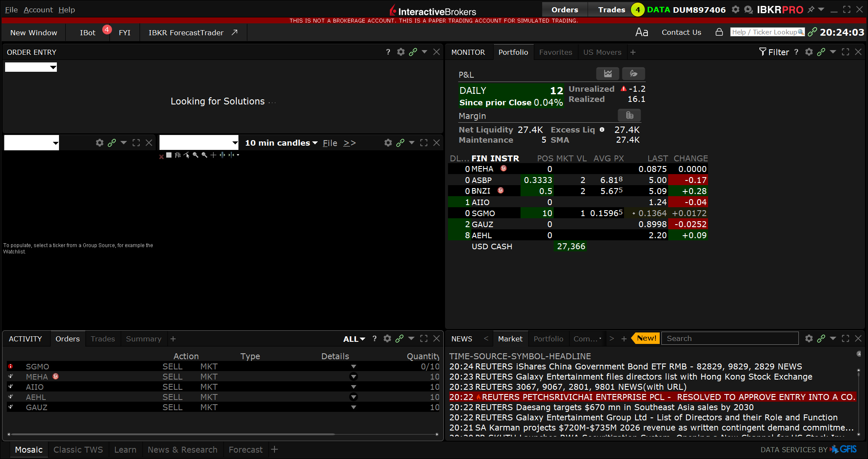Add a new tab in the Monitor panel

coord(633,52)
